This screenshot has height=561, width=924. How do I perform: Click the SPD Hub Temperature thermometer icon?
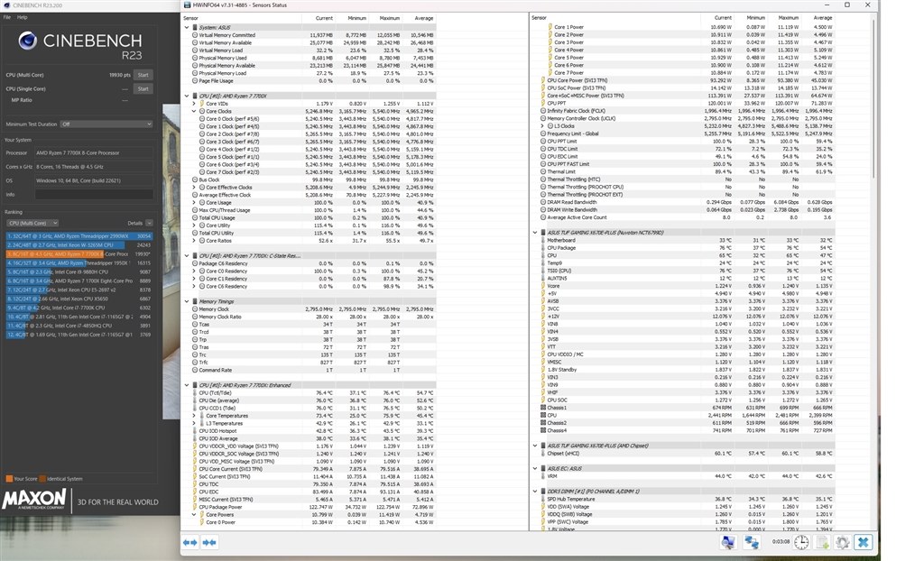[543, 499]
